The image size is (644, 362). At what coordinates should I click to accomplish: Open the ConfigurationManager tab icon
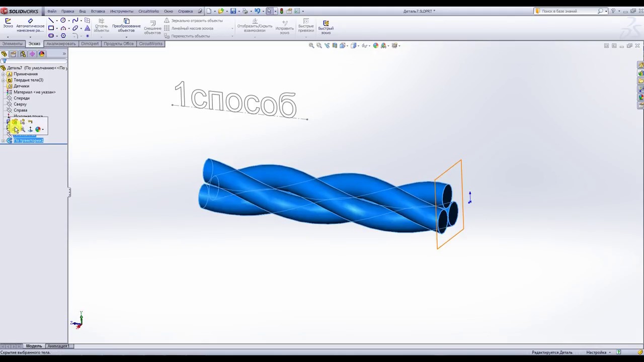23,54
